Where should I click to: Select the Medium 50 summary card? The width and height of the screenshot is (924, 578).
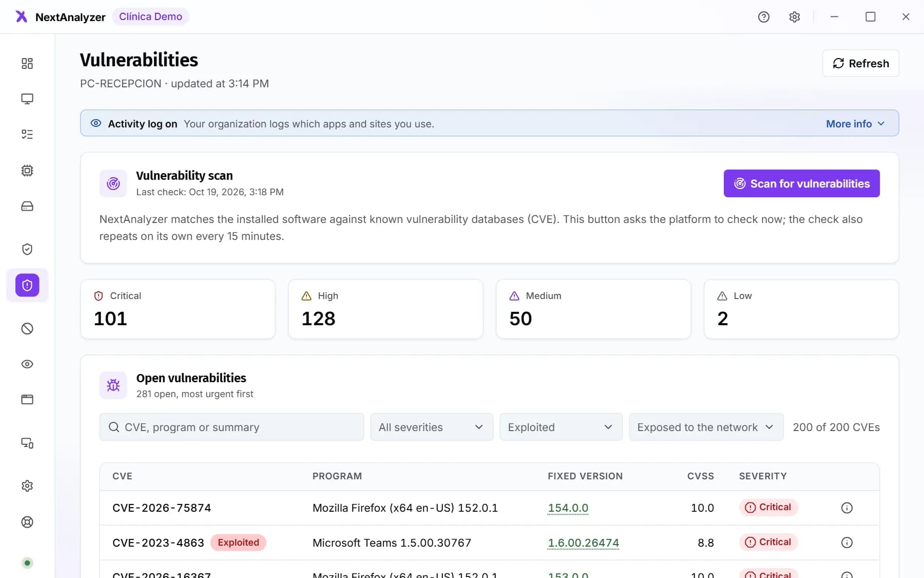click(x=593, y=309)
